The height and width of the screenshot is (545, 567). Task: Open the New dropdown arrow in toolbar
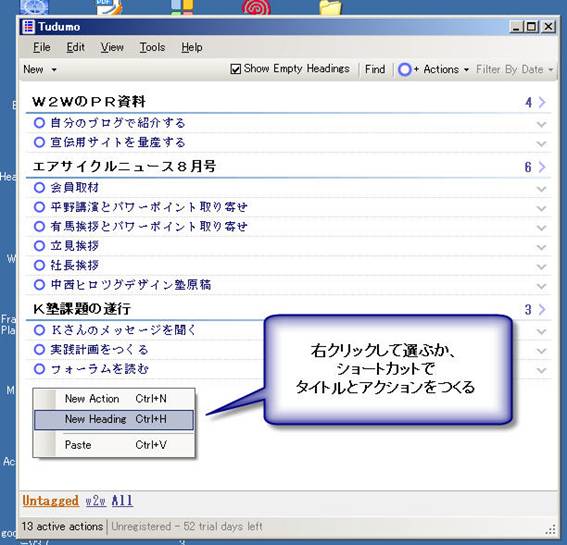(54, 69)
